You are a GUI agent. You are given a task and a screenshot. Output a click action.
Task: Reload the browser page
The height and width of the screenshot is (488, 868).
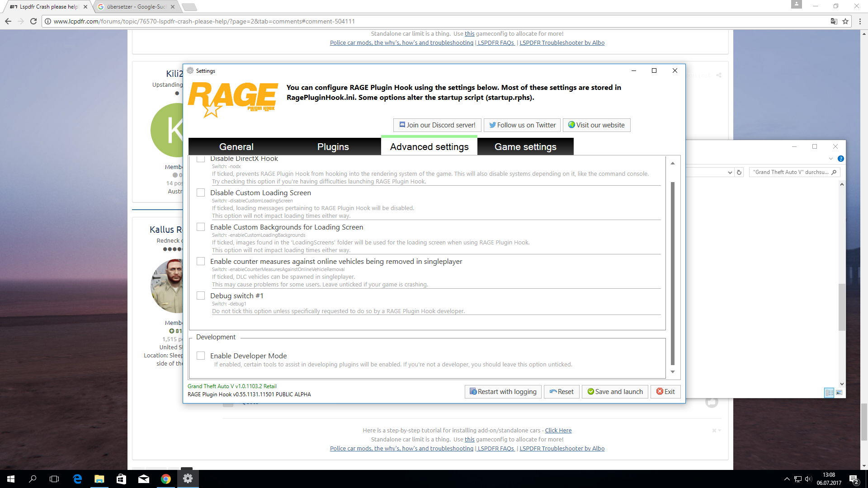click(x=33, y=21)
